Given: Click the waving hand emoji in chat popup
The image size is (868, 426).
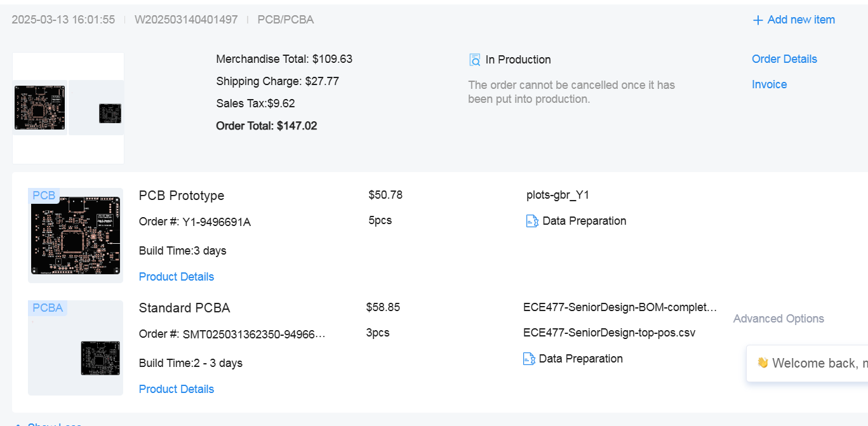Looking at the screenshot, I should [x=763, y=363].
